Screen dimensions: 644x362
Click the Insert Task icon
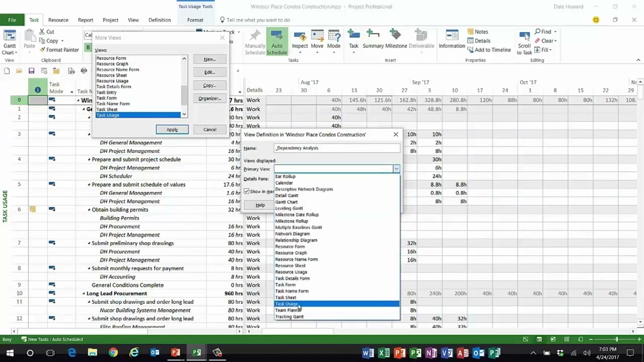[x=354, y=35]
